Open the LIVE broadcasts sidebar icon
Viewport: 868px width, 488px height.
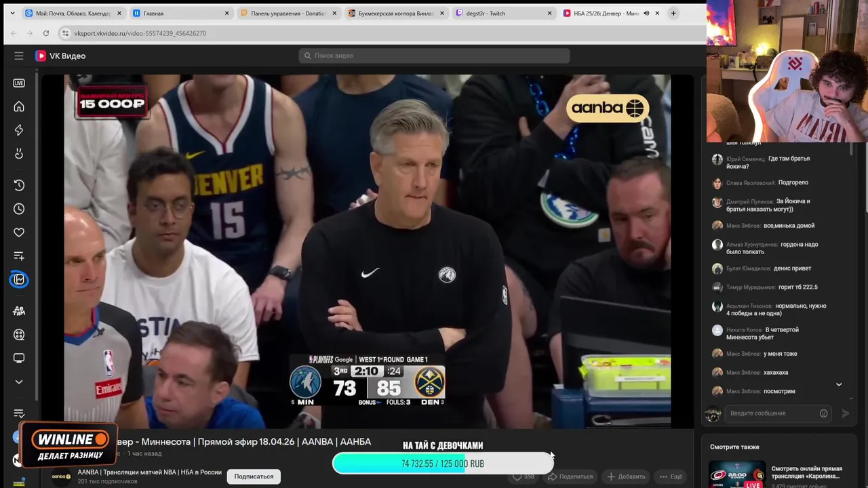tap(19, 83)
